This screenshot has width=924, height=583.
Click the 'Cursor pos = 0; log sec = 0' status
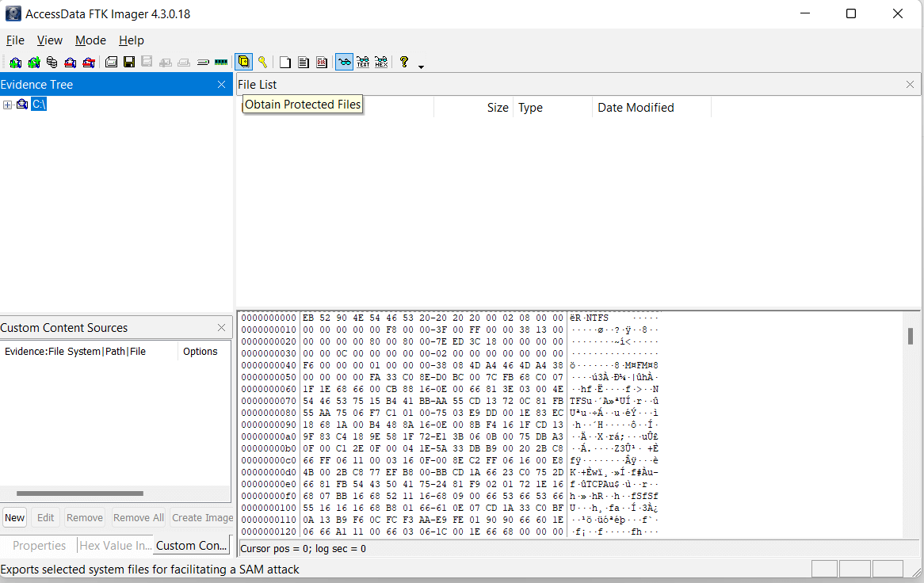303,549
